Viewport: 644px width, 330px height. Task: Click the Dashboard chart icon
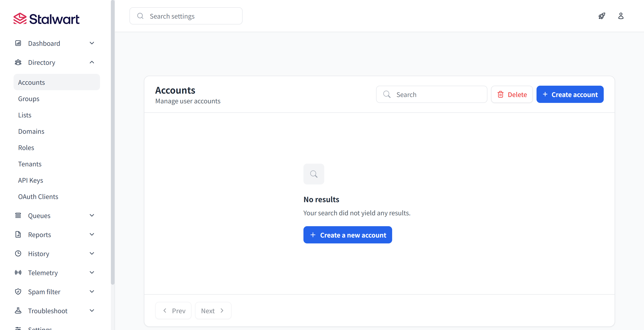pos(18,43)
